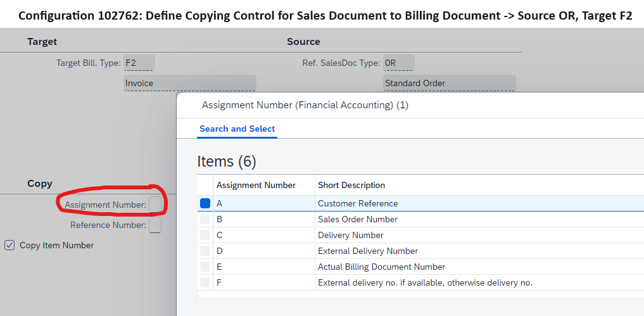
Task: Click the Invoice description field
Action: (190, 83)
